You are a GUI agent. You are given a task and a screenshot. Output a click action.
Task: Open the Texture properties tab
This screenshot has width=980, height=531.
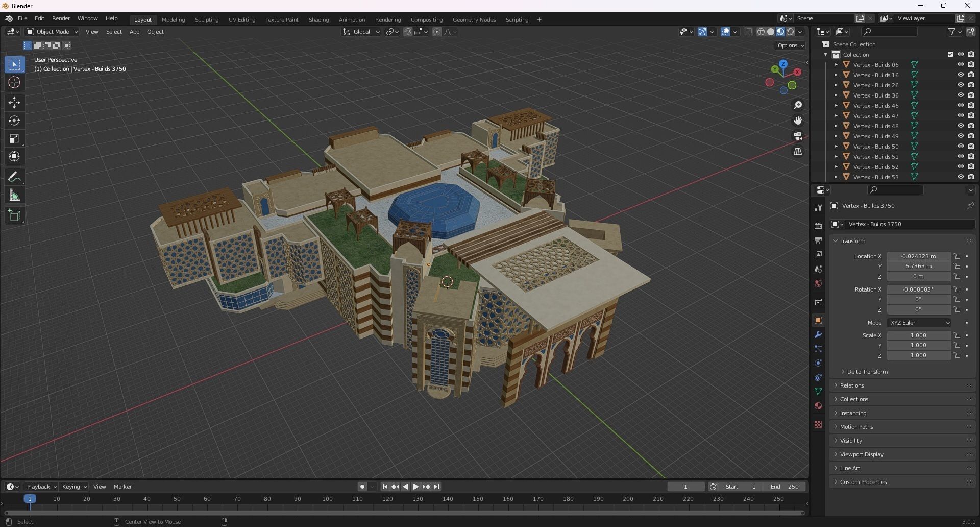click(818, 424)
